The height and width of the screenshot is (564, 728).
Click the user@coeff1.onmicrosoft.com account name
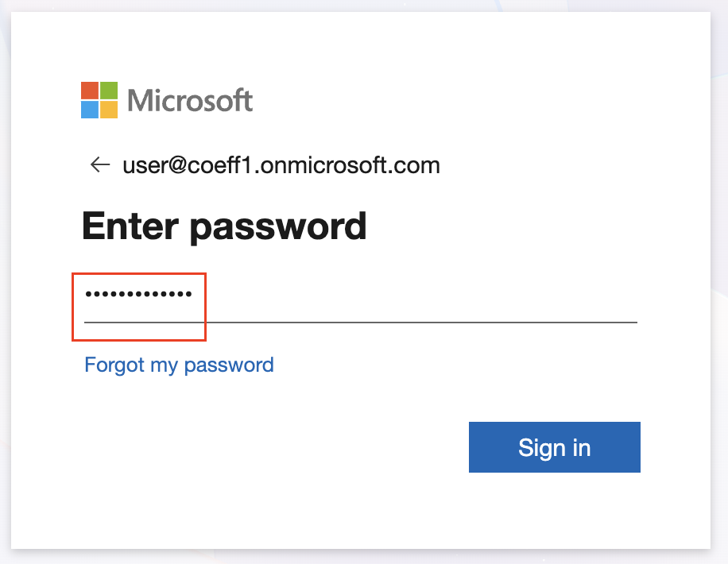click(x=281, y=165)
